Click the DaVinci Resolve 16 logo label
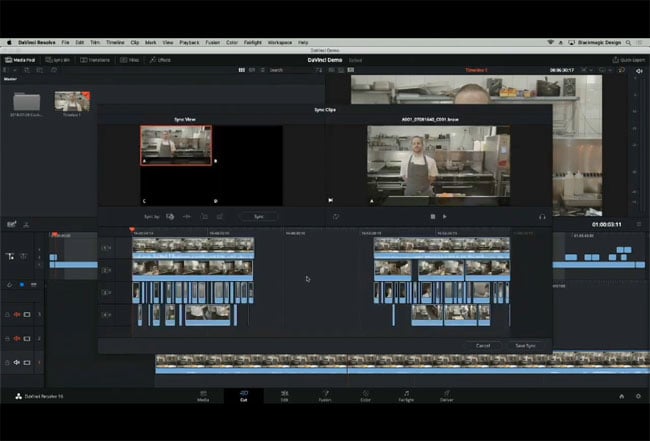The image size is (650, 441). [x=39, y=396]
